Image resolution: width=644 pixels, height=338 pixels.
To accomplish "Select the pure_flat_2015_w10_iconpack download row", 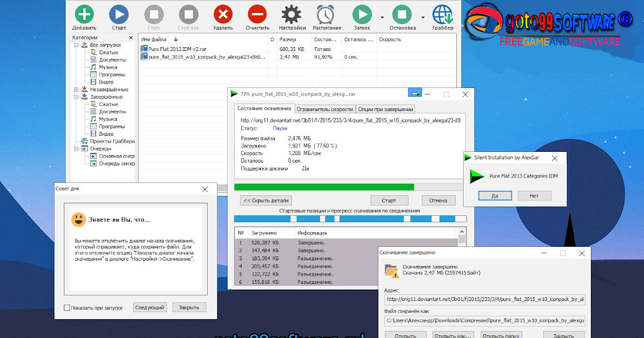I will pyautogui.click(x=297, y=56).
